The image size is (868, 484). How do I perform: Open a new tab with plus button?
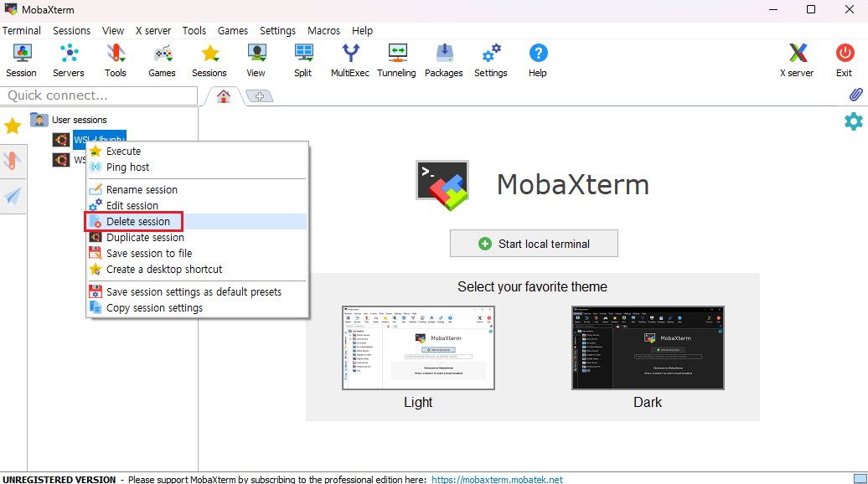[260, 96]
